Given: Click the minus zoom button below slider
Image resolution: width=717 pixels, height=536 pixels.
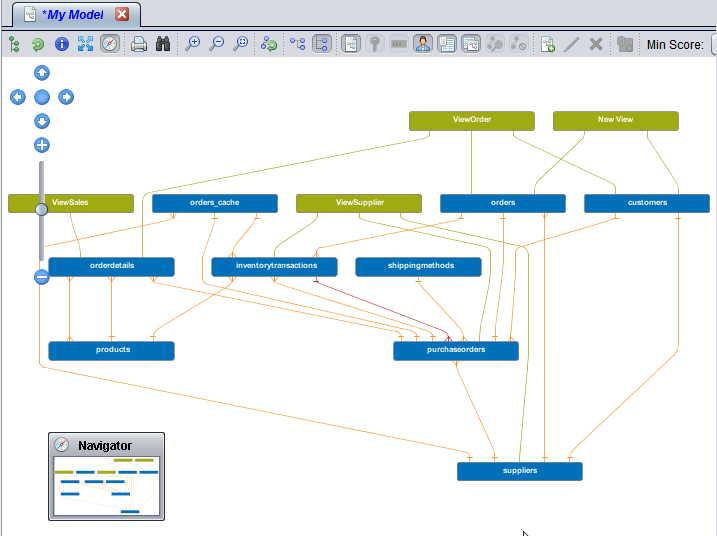Looking at the screenshot, I should point(42,277).
